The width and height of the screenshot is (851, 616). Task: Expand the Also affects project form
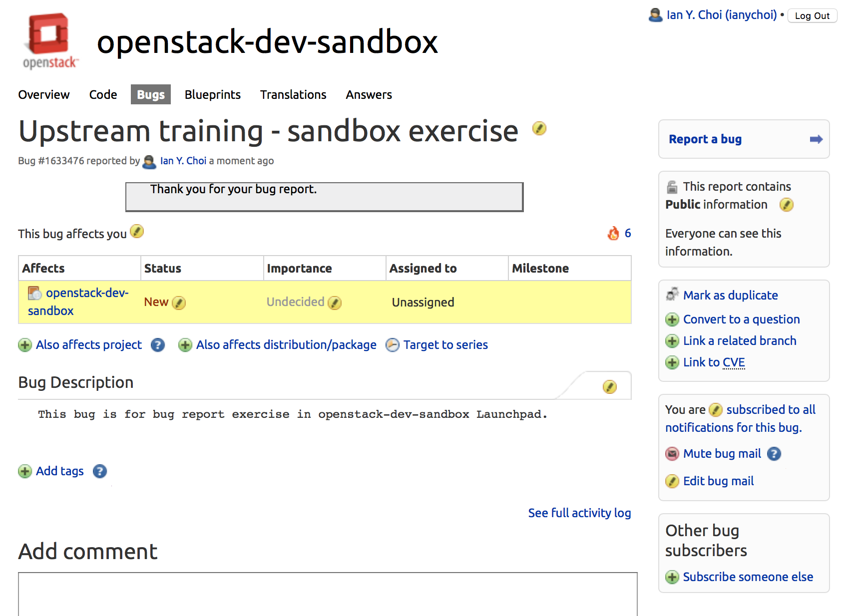[88, 345]
